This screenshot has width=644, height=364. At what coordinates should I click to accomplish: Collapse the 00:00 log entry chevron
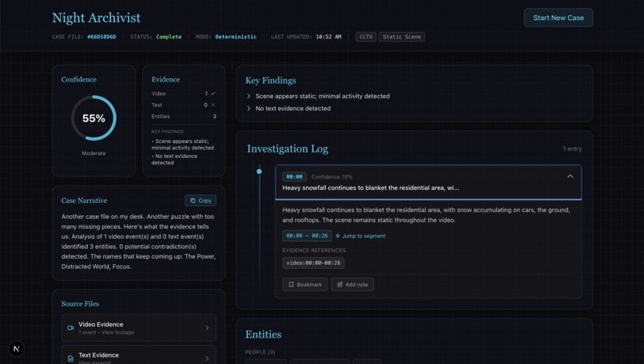(570, 176)
